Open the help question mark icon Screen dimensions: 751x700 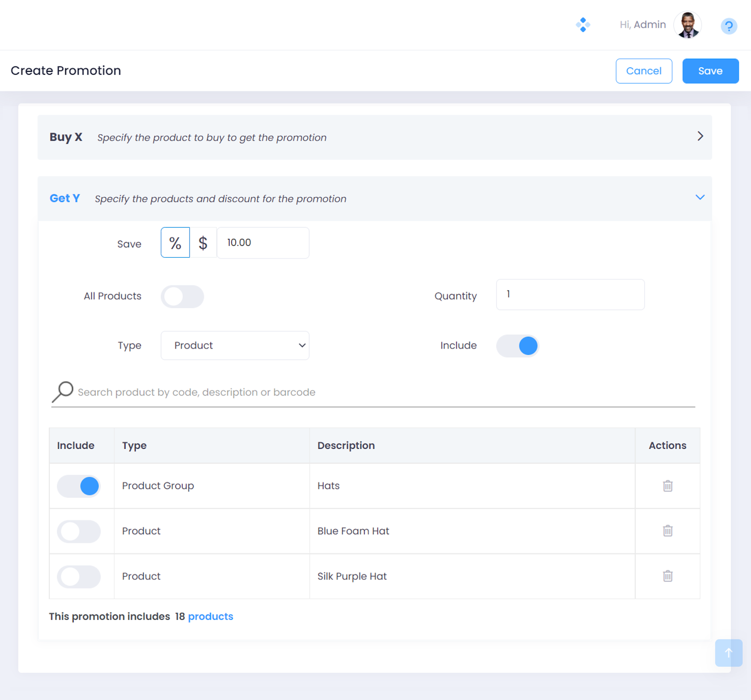point(728,26)
